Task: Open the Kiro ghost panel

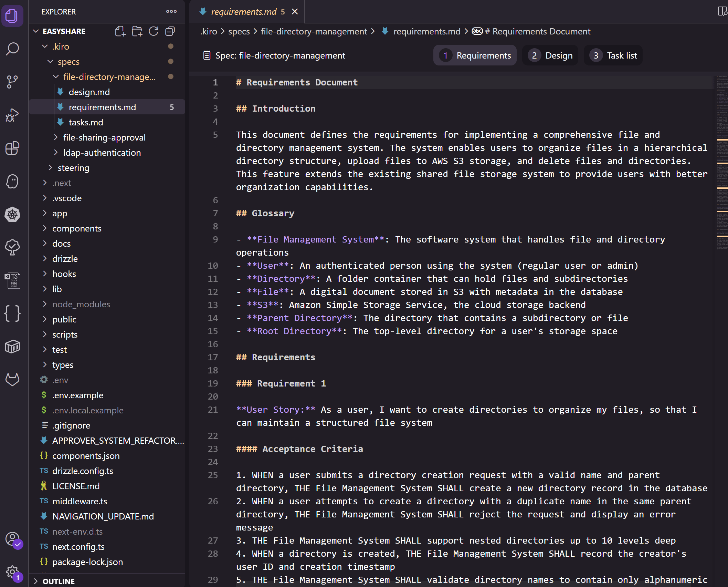Action: click(x=12, y=181)
